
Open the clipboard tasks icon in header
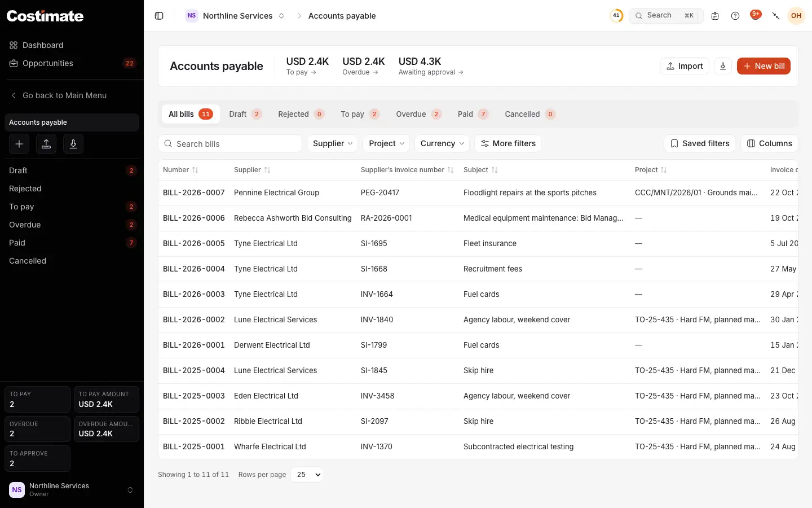pos(715,16)
